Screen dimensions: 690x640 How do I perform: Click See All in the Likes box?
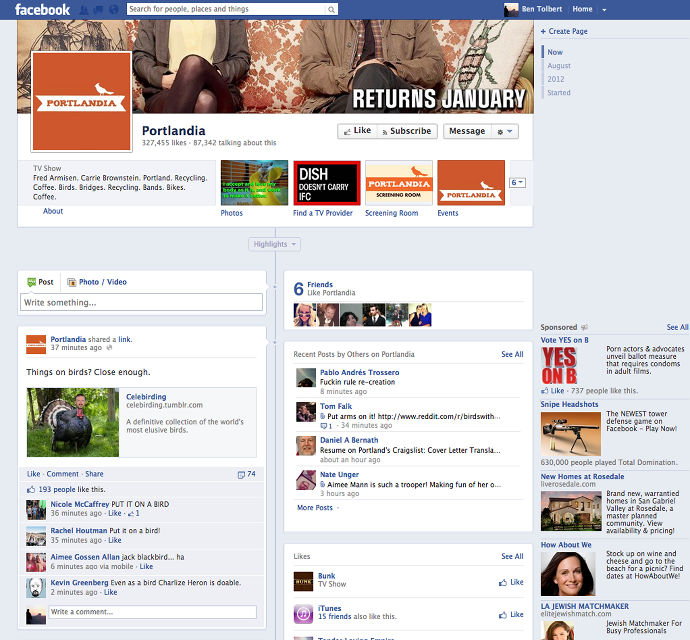click(512, 556)
